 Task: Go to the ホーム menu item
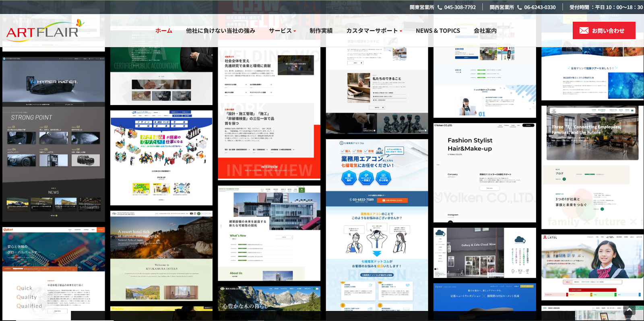[x=164, y=31]
